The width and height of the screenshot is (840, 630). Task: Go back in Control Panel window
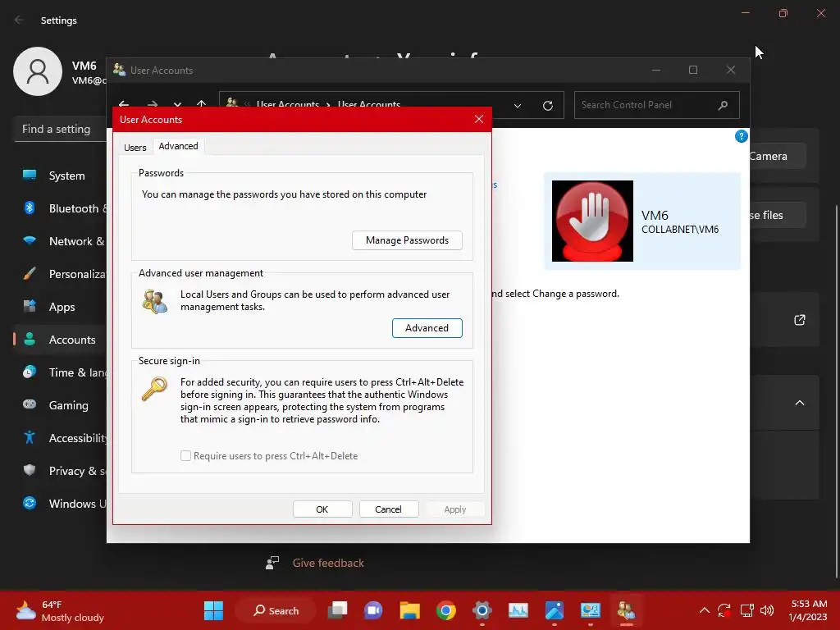click(x=124, y=104)
